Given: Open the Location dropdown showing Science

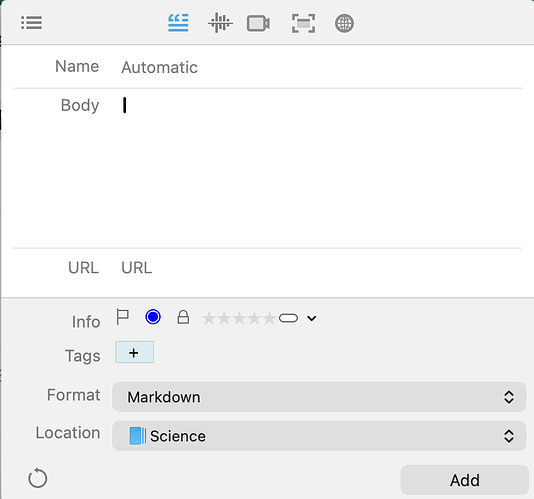Looking at the screenshot, I should click(x=319, y=436).
